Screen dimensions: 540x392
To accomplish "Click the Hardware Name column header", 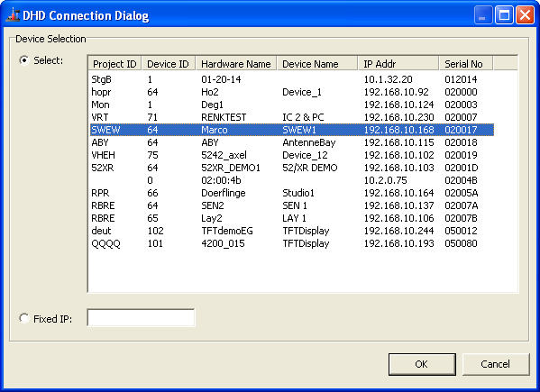I will (x=236, y=64).
